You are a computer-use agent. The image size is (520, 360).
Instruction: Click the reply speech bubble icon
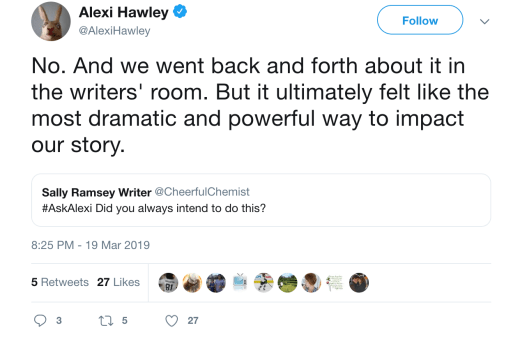point(40,321)
